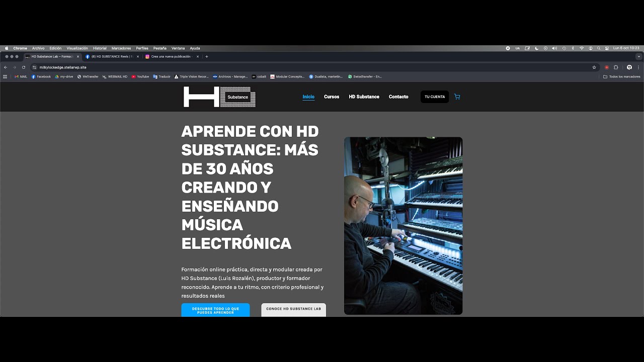This screenshot has width=644, height=362.
Task: Open the WeTransfer bookmark
Action: coord(88,76)
